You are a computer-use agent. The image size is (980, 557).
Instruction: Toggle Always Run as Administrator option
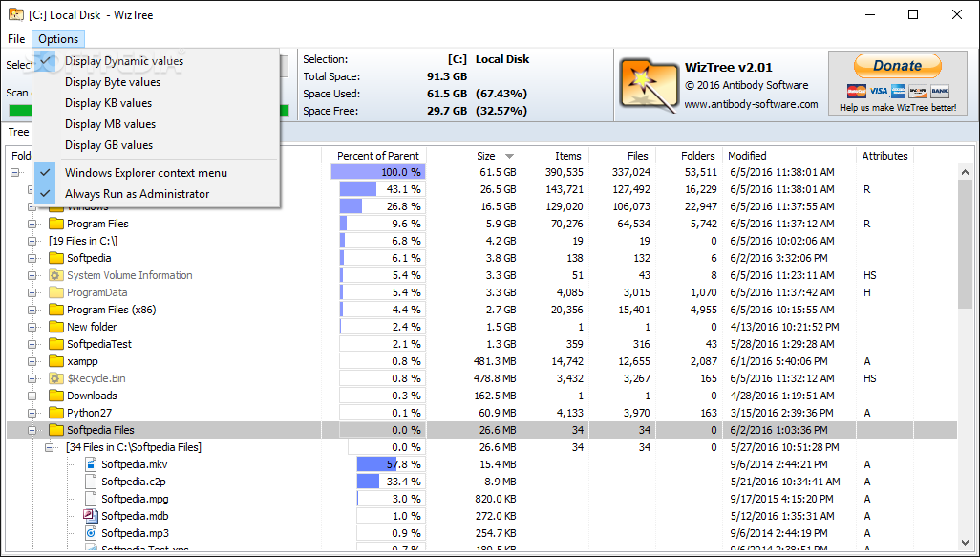(x=157, y=194)
